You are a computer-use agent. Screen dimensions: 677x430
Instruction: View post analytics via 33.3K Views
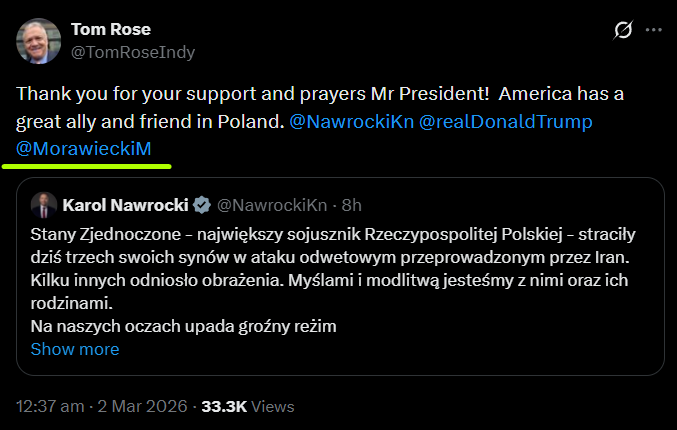248,406
